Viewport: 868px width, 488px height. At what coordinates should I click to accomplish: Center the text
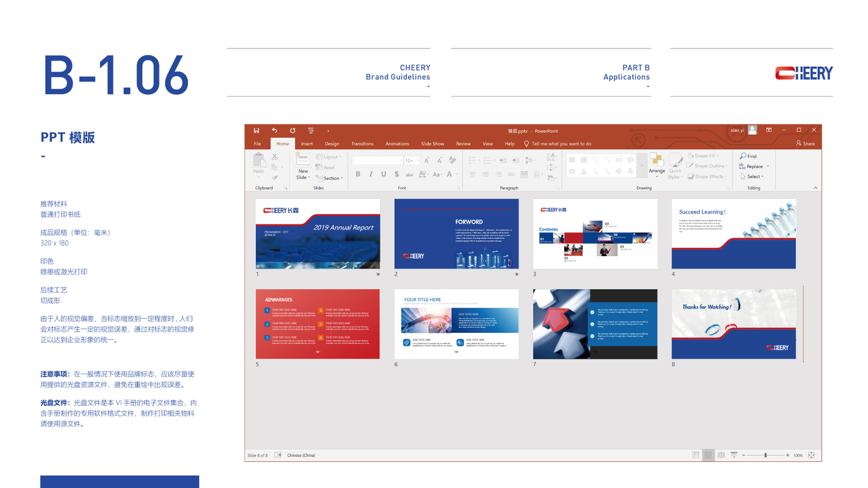485,174
